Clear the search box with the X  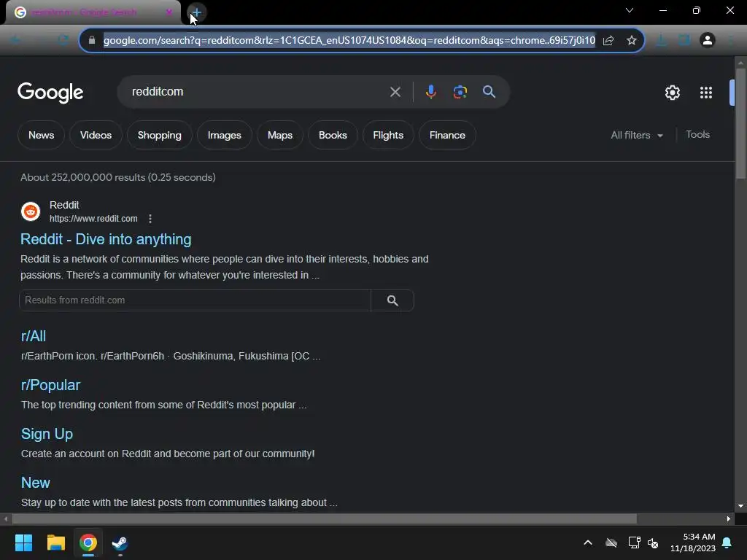click(395, 92)
